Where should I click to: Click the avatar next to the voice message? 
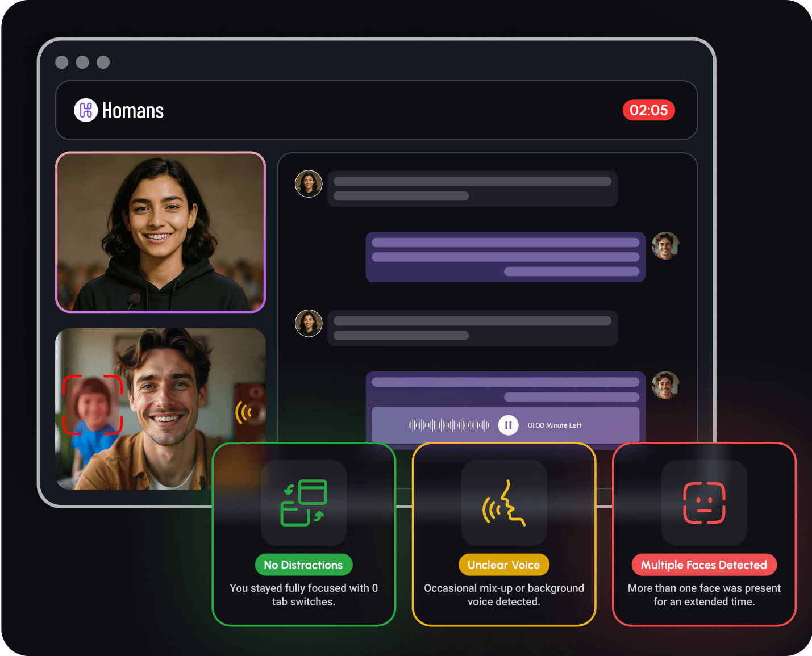point(665,384)
